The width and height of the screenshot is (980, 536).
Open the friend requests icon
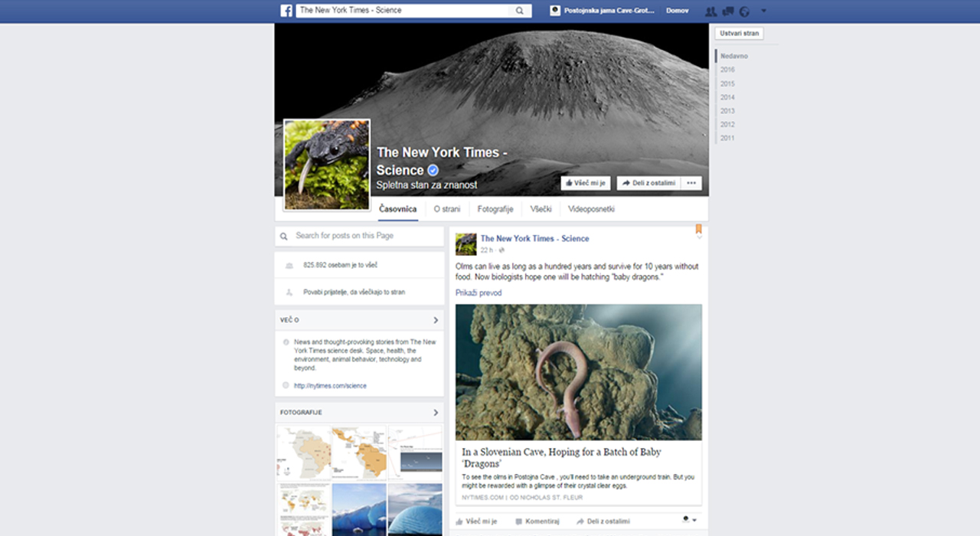[x=710, y=11]
